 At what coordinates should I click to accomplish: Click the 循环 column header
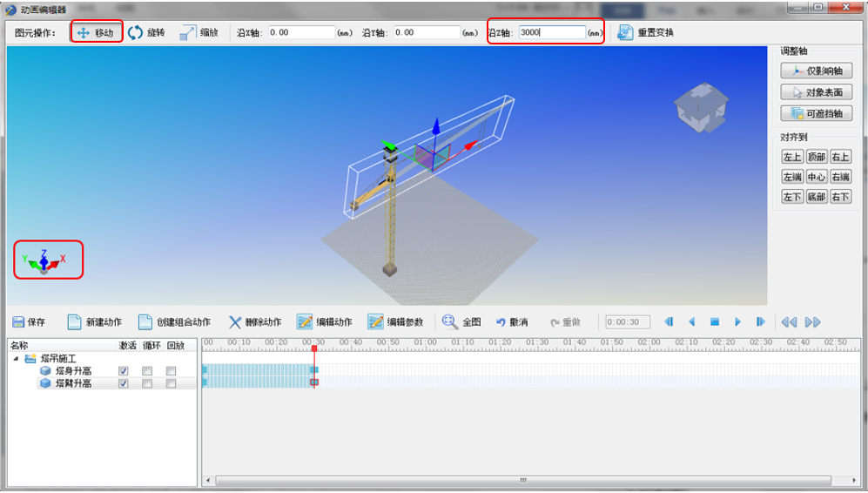151,346
